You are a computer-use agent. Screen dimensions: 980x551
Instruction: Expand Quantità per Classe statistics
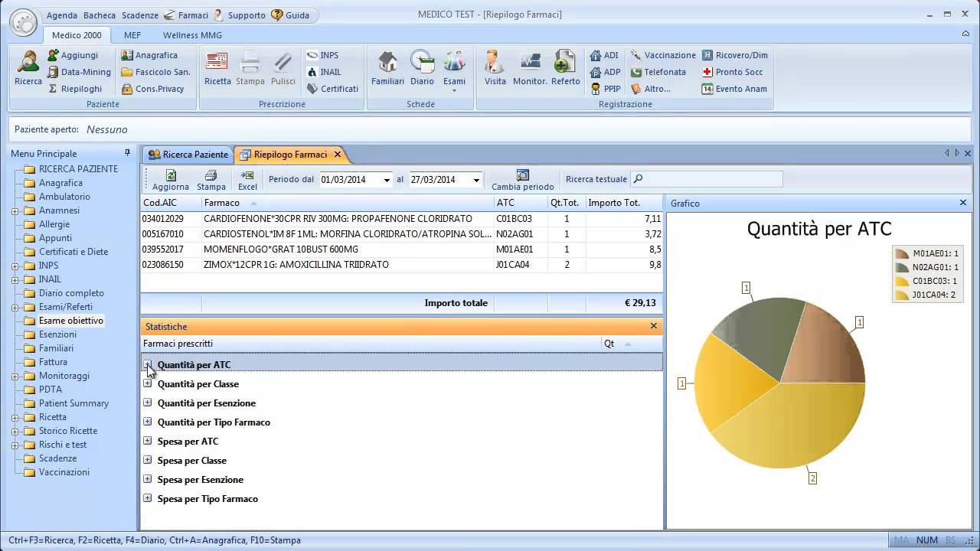[x=148, y=383]
